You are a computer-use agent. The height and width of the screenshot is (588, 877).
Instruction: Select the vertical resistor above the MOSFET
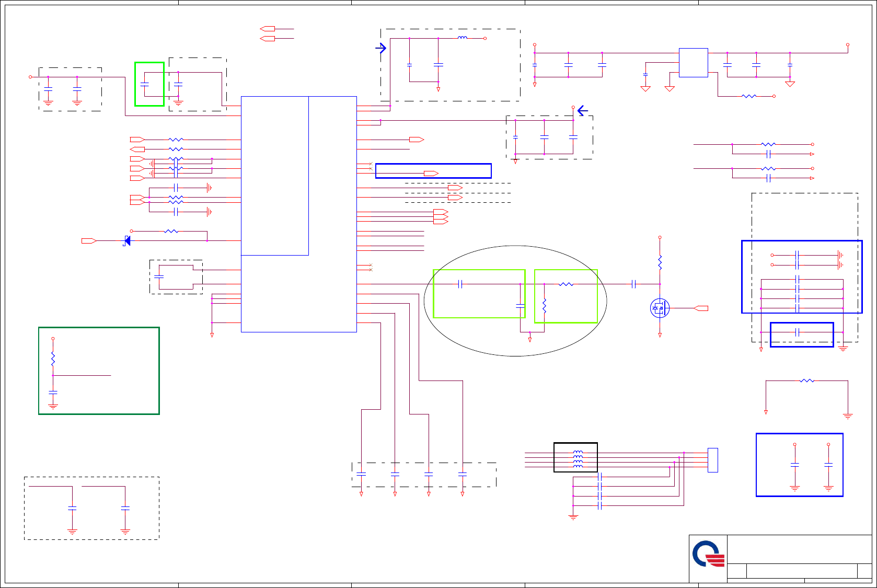[x=660, y=262]
